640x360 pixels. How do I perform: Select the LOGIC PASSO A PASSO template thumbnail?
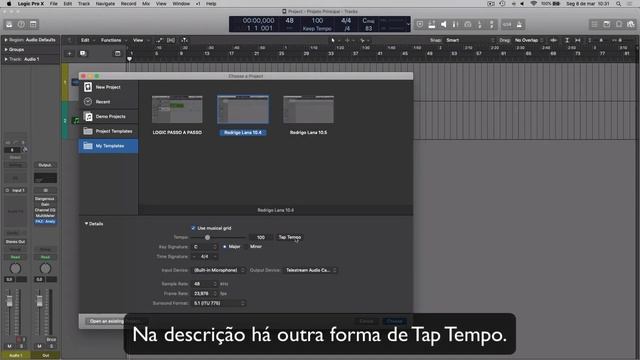point(177,109)
